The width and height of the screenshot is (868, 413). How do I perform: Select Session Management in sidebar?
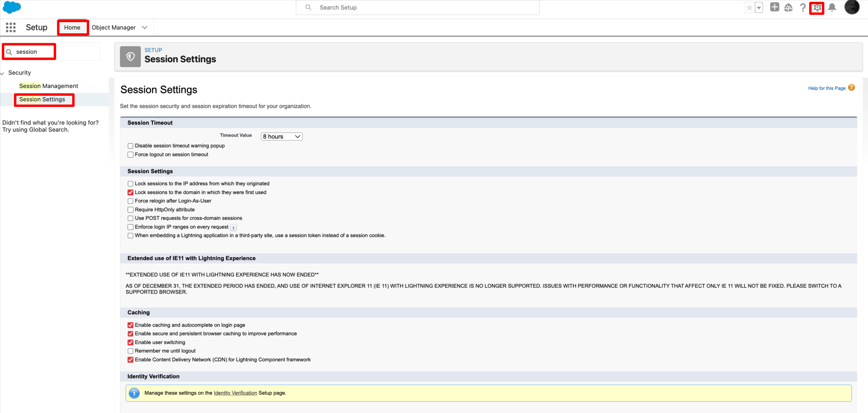coord(49,86)
